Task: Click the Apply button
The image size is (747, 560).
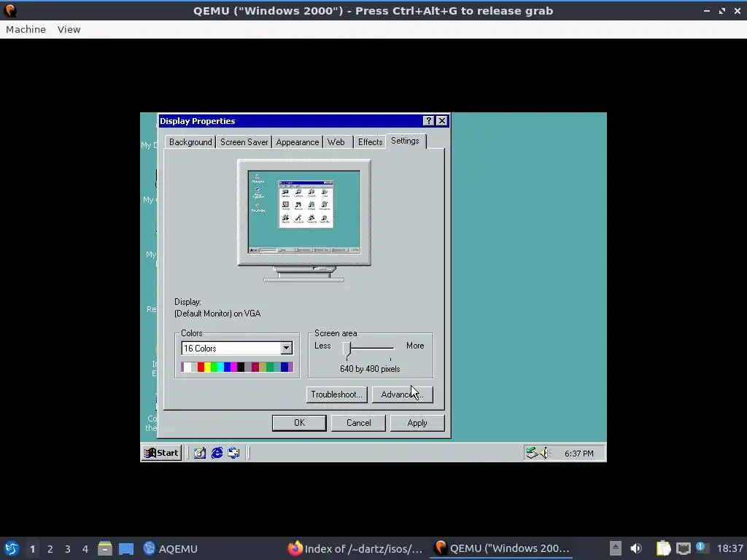Action: pyautogui.click(x=417, y=423)
